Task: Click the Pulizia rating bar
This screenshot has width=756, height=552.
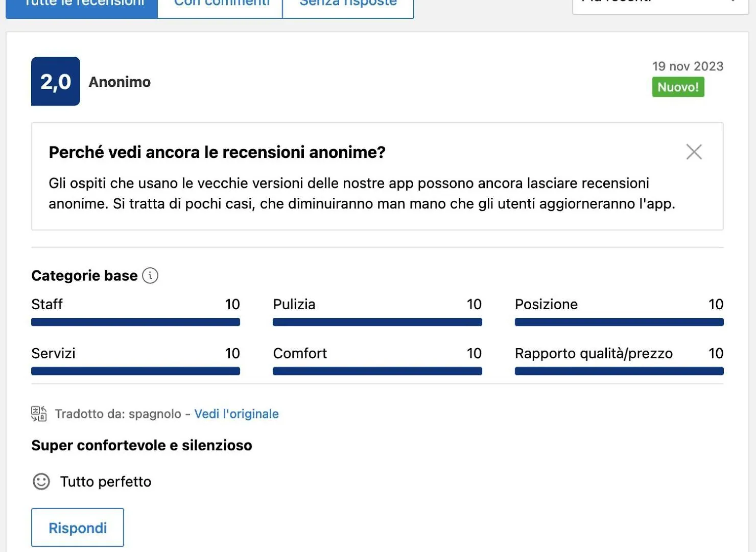Action: 377,322
